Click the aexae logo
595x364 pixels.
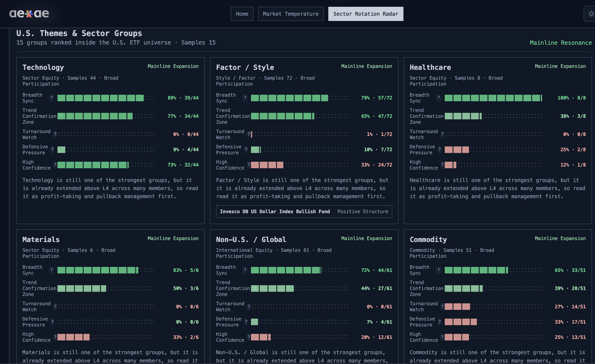(x=29, y=14)
